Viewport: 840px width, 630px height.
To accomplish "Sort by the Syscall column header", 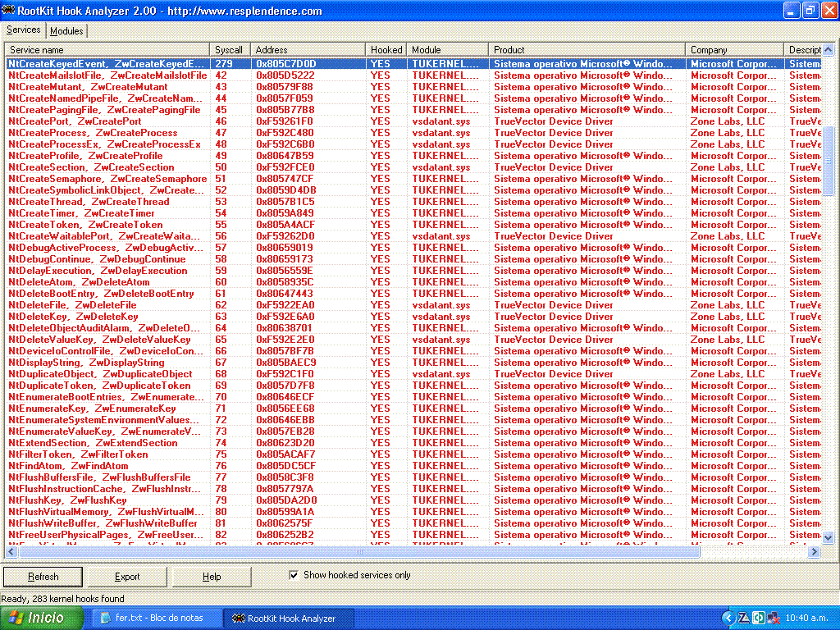I will pyautogui.click(x=230, y=50).
